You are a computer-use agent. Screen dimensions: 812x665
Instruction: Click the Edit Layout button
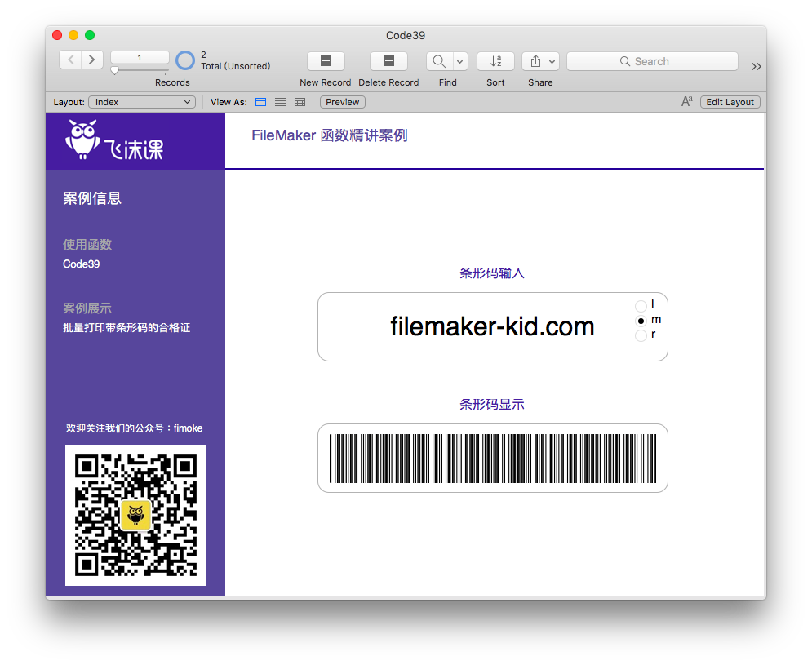click(x=730, y=102)
